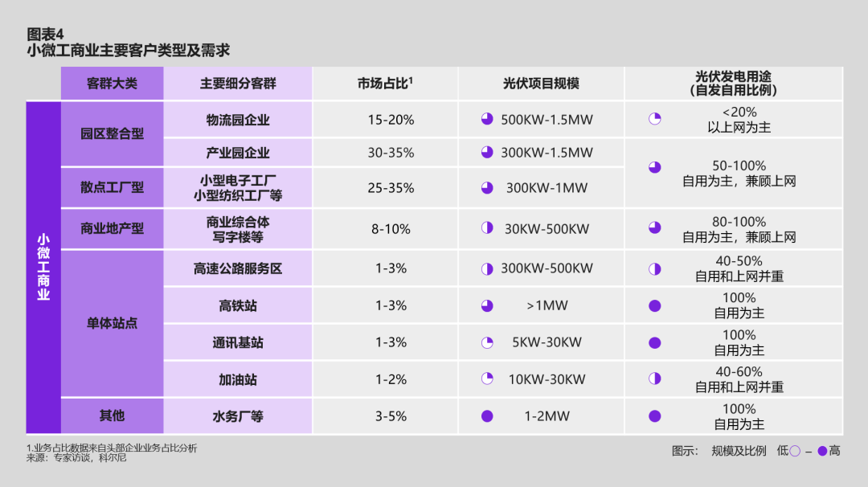Click the pie icon beside >1MW
The width and height of the screenshot is (868, 487).
[487, 305]
